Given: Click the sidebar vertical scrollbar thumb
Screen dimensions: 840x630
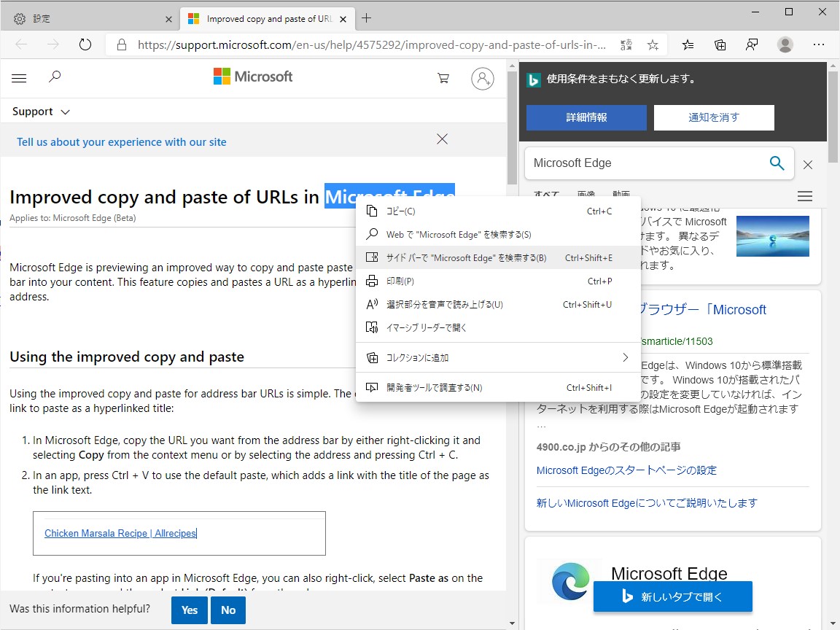Looking at the screenshot, I should click(x=833, y=116).
